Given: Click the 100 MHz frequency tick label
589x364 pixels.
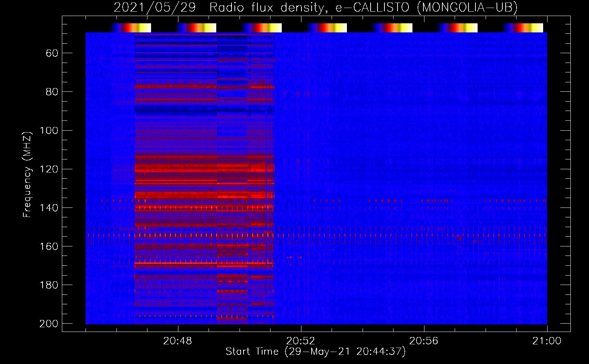Looking at the screenshot, I should [49, 130].
